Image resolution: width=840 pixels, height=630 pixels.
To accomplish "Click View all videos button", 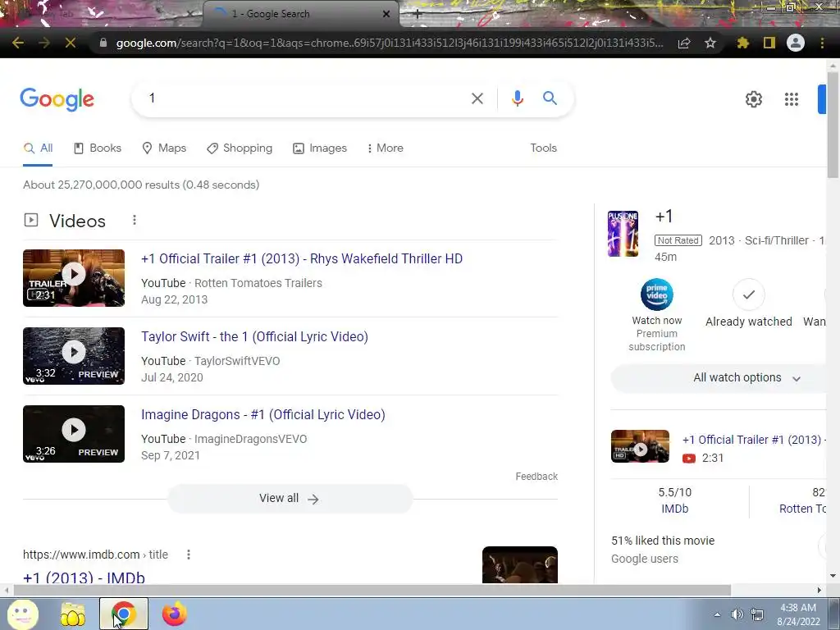I will (x=290, y=499).
